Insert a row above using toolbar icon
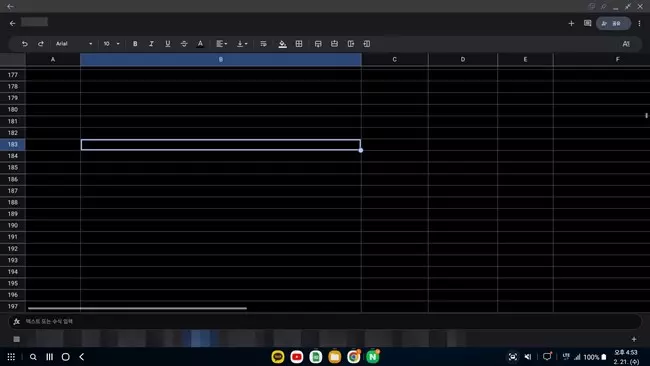 point(334,44)
